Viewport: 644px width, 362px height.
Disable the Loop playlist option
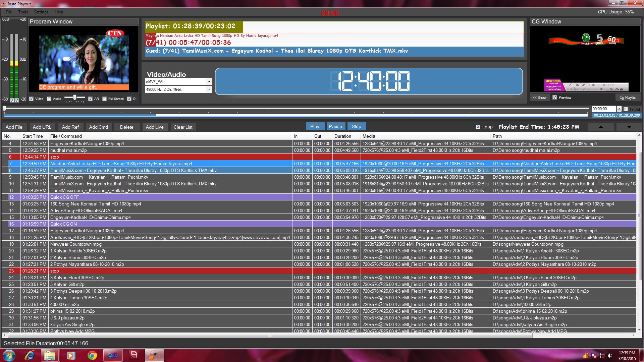[x=478, y=127]
